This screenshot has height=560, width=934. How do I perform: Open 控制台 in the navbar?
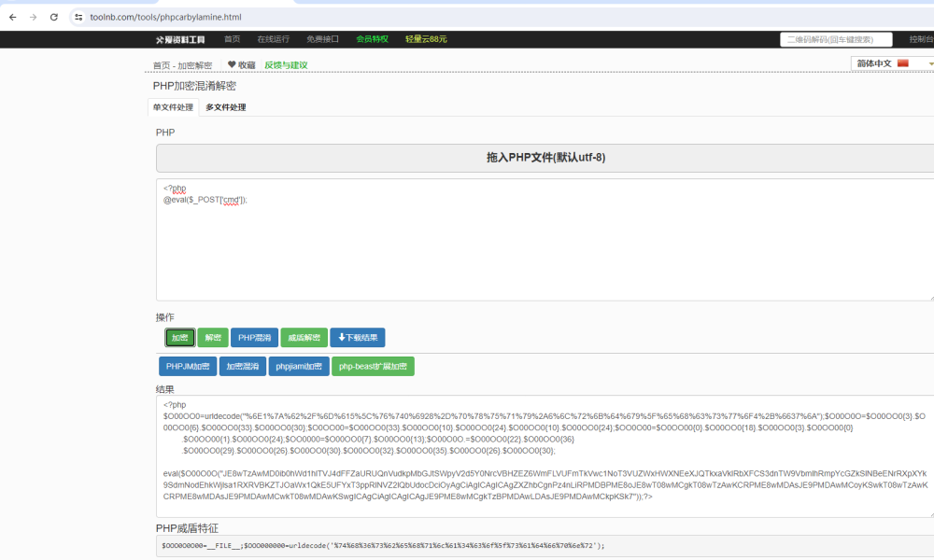click(x=921, y=39)
